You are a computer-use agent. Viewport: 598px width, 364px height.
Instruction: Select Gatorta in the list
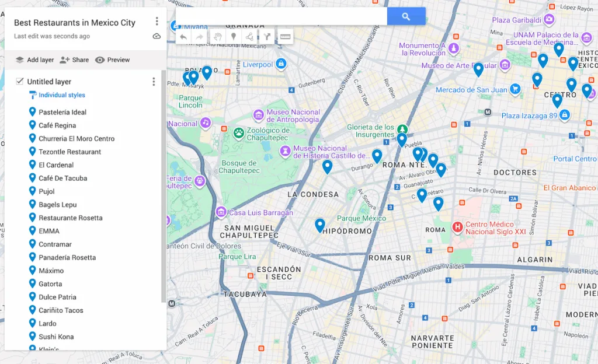tap(50, 283)
